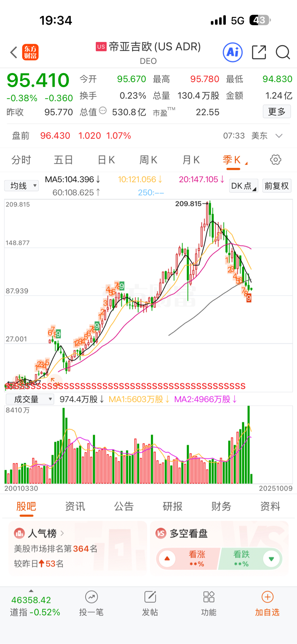Viewport: 297px width, 644px height.
Task: Open the 财务 tab
Action: [221, 506]
